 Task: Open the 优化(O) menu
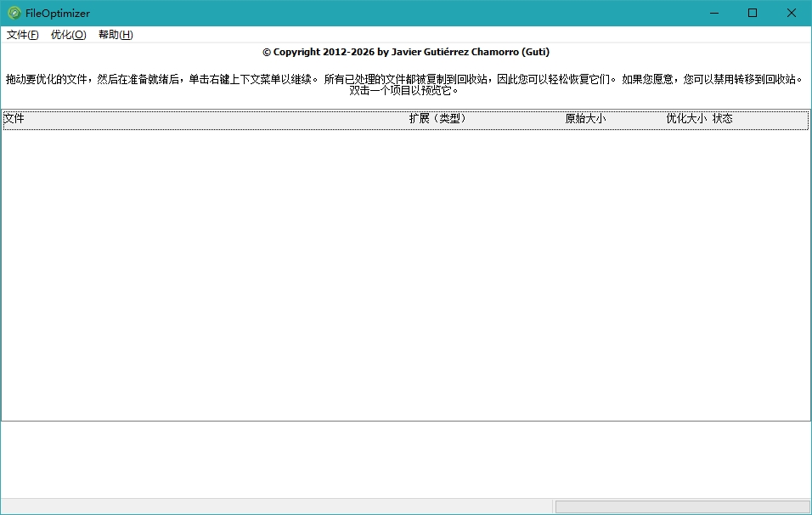(x=68, y=35)
